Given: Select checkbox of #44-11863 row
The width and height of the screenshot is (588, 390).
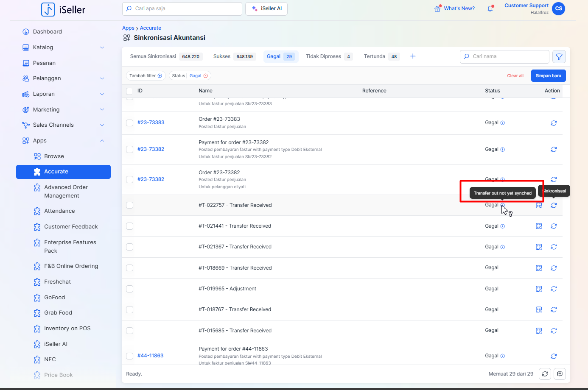Looking at the screenshot, I should pyautogui.click(x=129, y=356).
